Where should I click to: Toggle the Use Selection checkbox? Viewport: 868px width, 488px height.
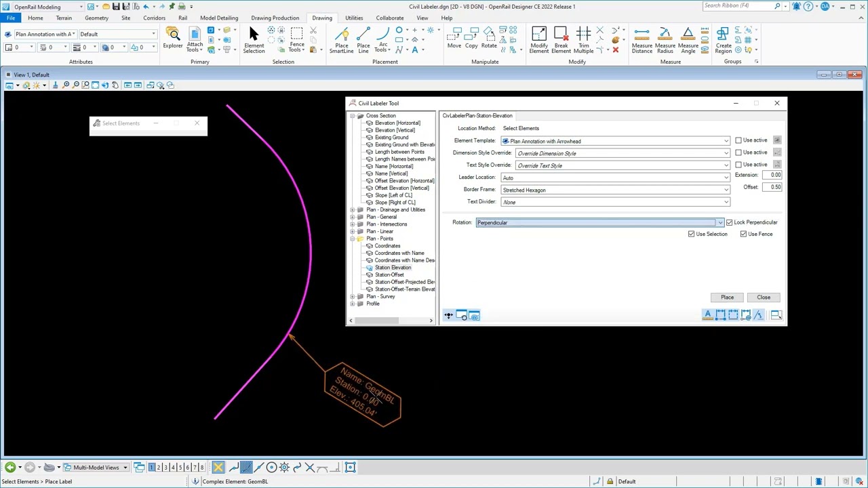[x=691, y=234]
